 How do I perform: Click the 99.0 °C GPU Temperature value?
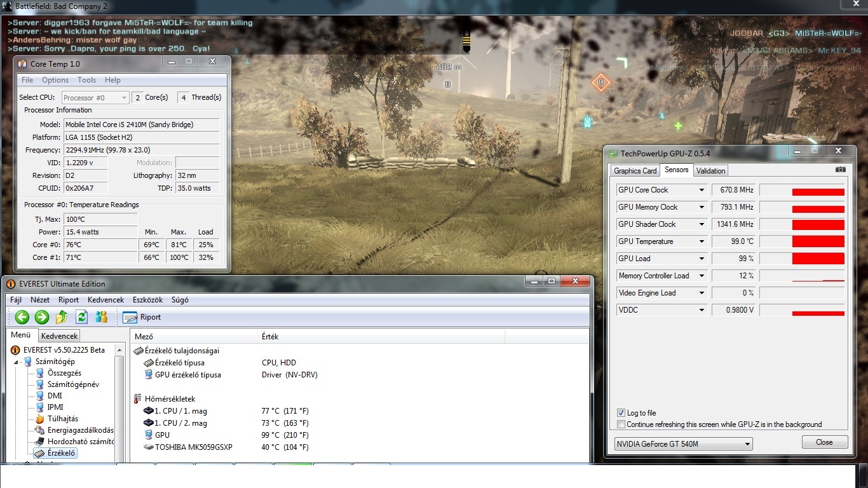[x=734, y=241]
